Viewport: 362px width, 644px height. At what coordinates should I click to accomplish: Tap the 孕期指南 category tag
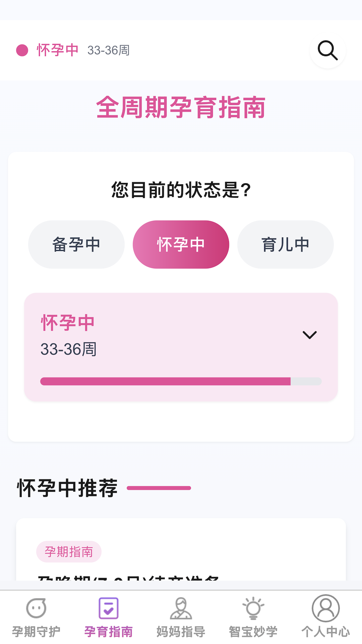tap(69, 552)
